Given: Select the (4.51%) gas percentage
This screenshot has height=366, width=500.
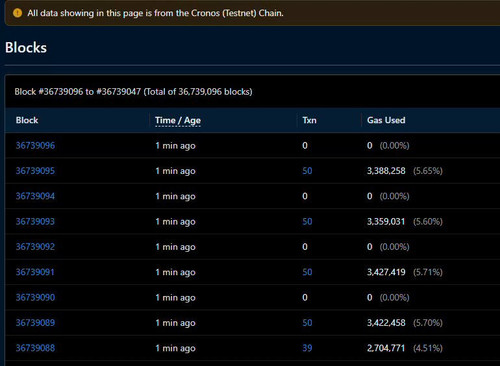Looking at the screenshot, I should pyautogui.click(x=428, y=348).
